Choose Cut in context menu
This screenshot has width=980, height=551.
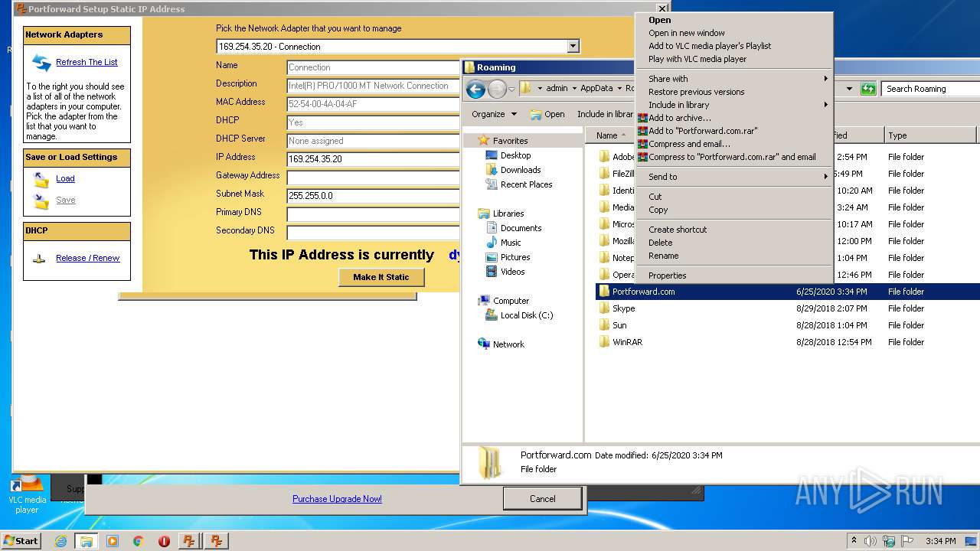pos(734,197)
